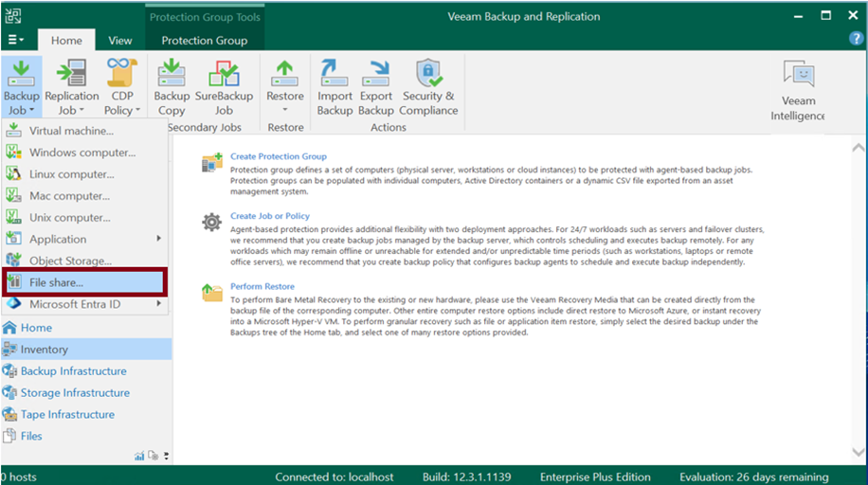Viewport: 868px width, 485px height.
Task: Open the main hamburger menu
Action: [x=15, y=40]
